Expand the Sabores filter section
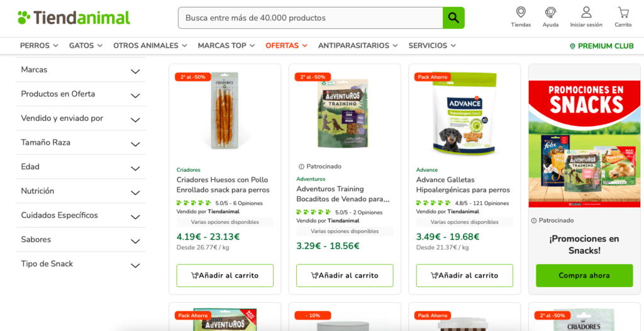This screenshot has width=644, height=331. [81, 240]
